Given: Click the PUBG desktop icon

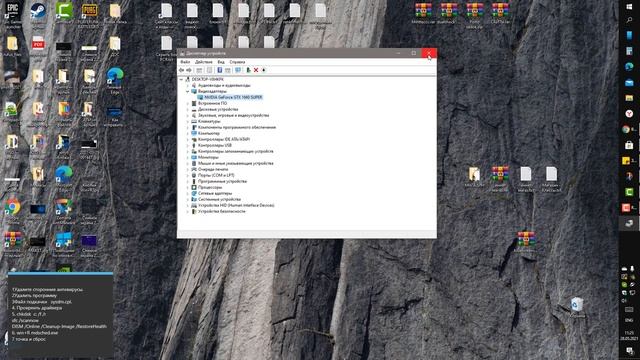Looking at the screenshot, I should (89, 11).
